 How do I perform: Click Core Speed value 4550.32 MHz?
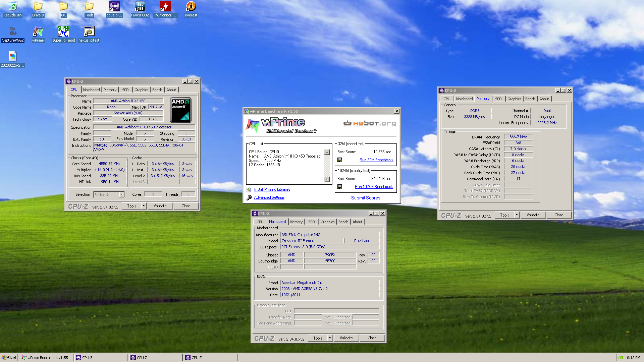pyautogui.click(x=110, y=164)
